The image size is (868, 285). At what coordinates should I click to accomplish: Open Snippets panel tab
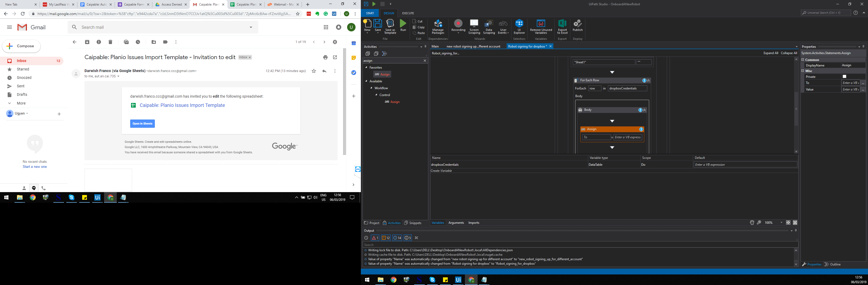tap(413, 223)
